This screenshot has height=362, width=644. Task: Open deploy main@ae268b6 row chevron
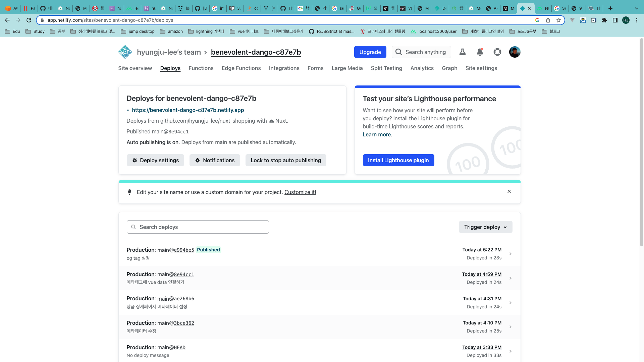(511, 303)
